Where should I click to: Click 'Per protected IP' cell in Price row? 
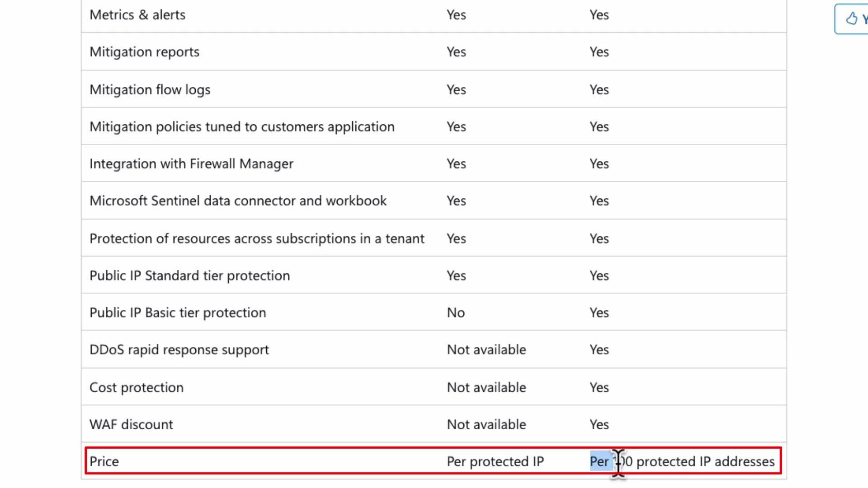(x=495, y=461)
